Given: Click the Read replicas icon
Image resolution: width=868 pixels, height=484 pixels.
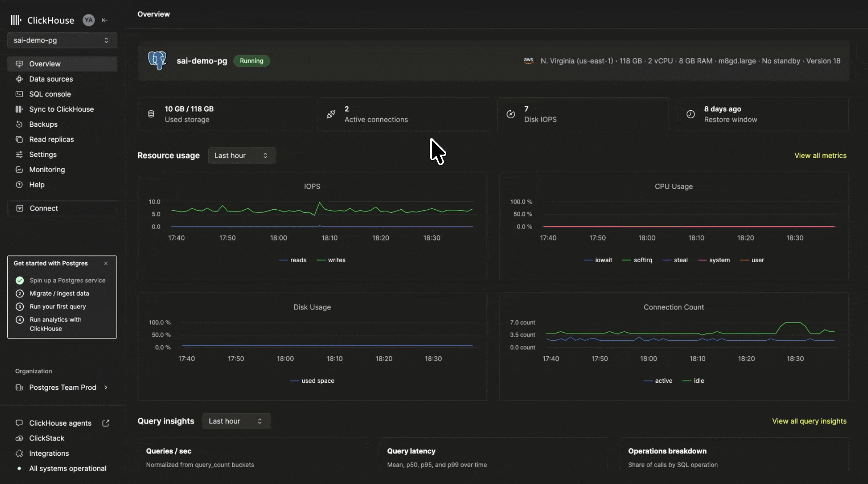Looking at the screenshot, I should point(19,139).
